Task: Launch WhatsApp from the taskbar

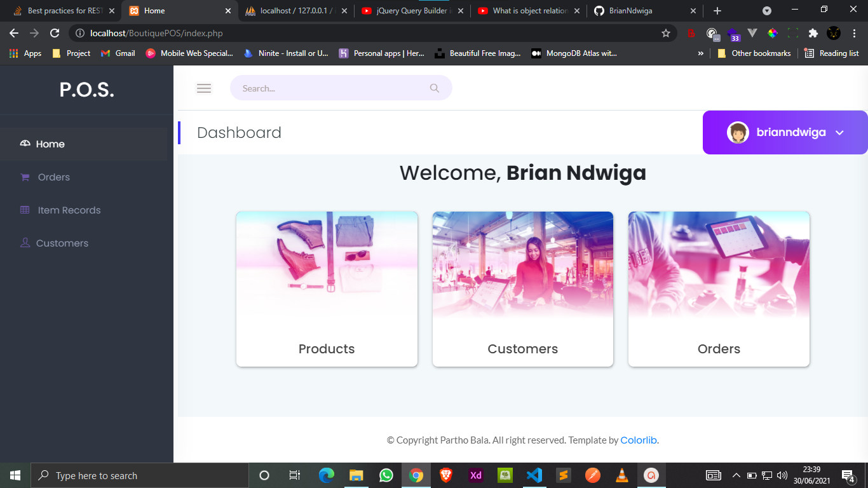Action: tap(386, 475)
